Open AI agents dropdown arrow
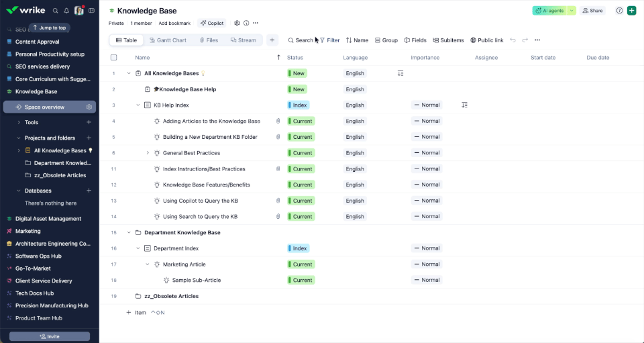This screenshot has height=343, width=644. click(x=572, y=11)
